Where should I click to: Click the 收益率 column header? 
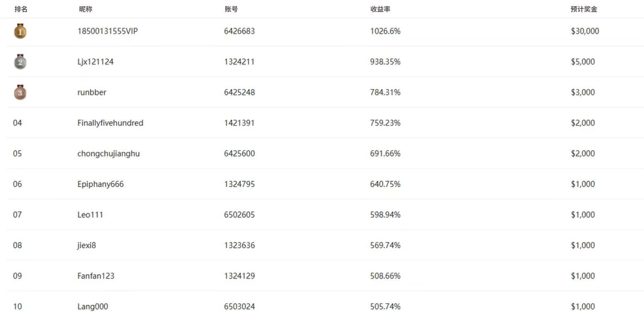[x=380, y=9]
